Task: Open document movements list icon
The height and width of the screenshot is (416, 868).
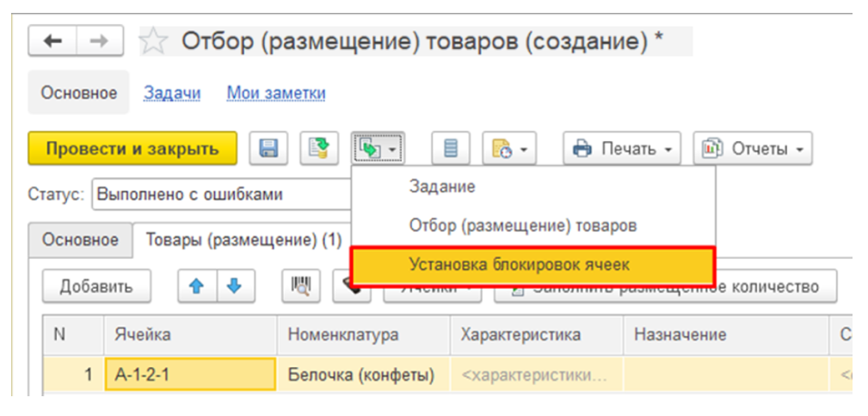Action: coord(451,148)
